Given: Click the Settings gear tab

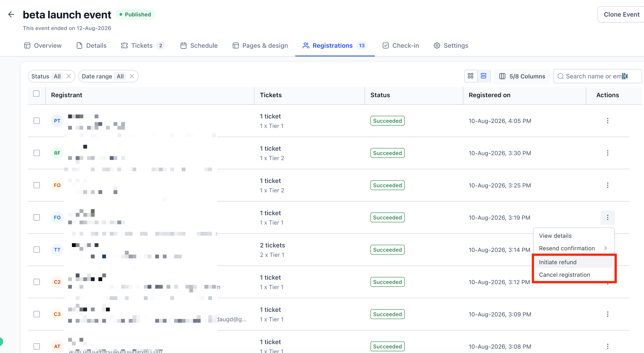Looking at the screenshot, I should (x=451, y=45).
